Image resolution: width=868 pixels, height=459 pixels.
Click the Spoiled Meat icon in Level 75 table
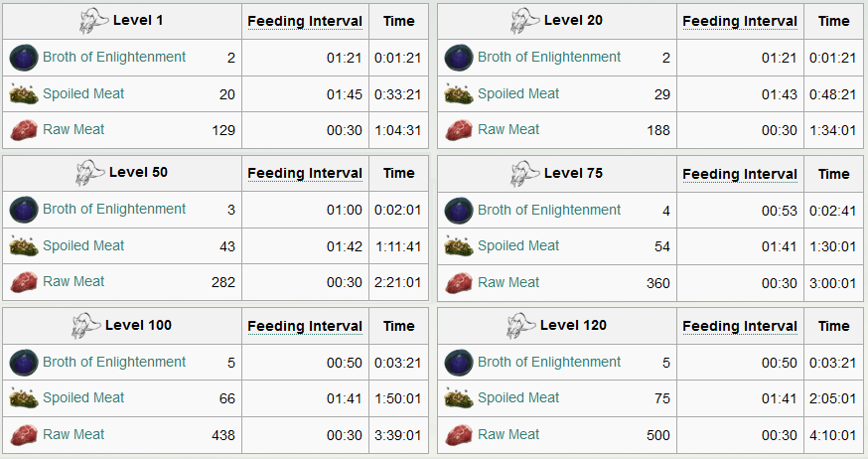459,245
